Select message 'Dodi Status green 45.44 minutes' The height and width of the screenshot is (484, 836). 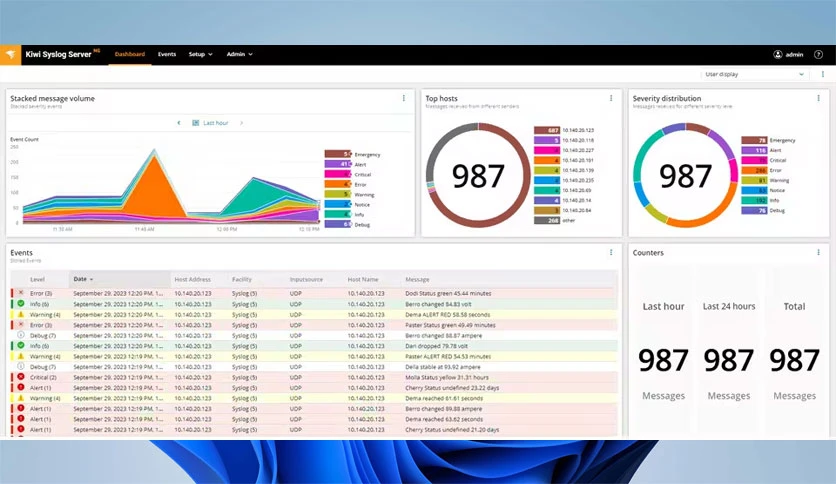(448, 293)
